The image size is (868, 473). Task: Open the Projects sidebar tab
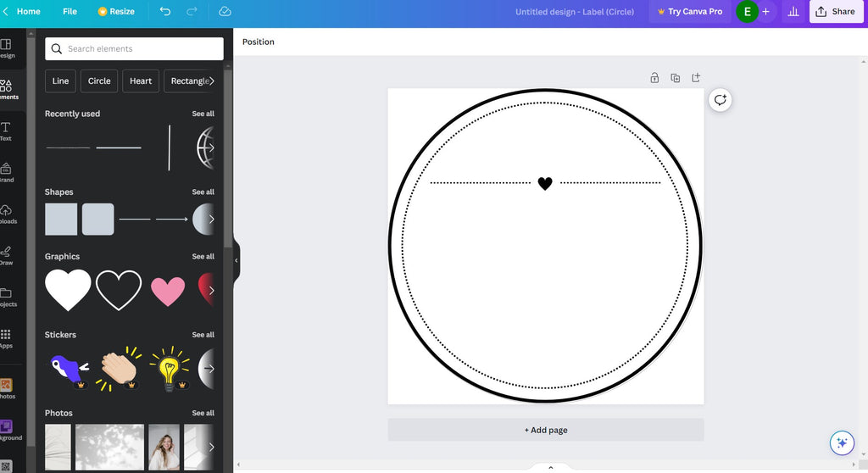7,298
